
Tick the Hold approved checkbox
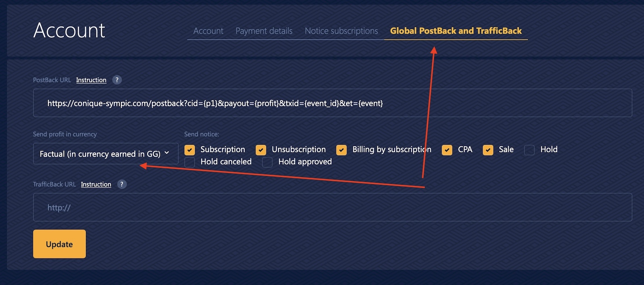(267, 162)
